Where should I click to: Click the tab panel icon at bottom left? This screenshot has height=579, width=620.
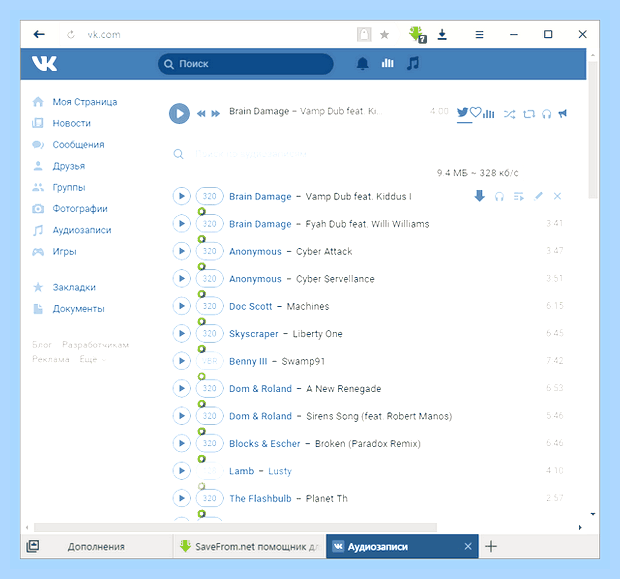pos(32,547)
